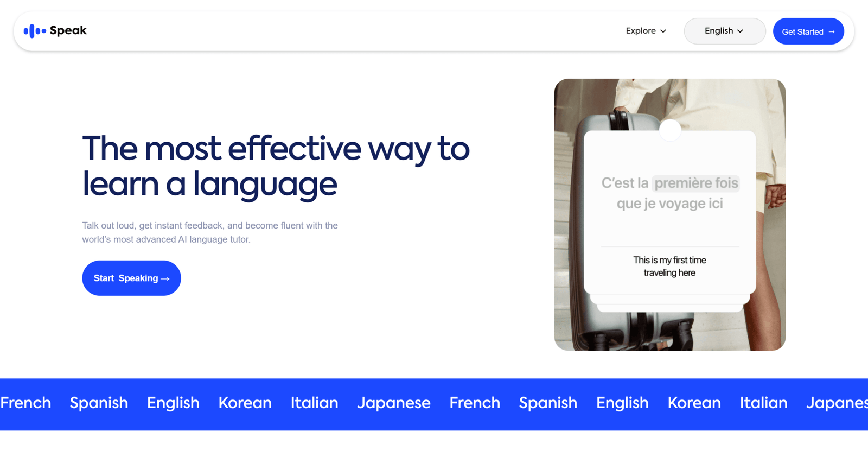Click the highlighted "première fois" phrase
The height and width of the screenshot is (463, 868).
click(x=696, y=183)
